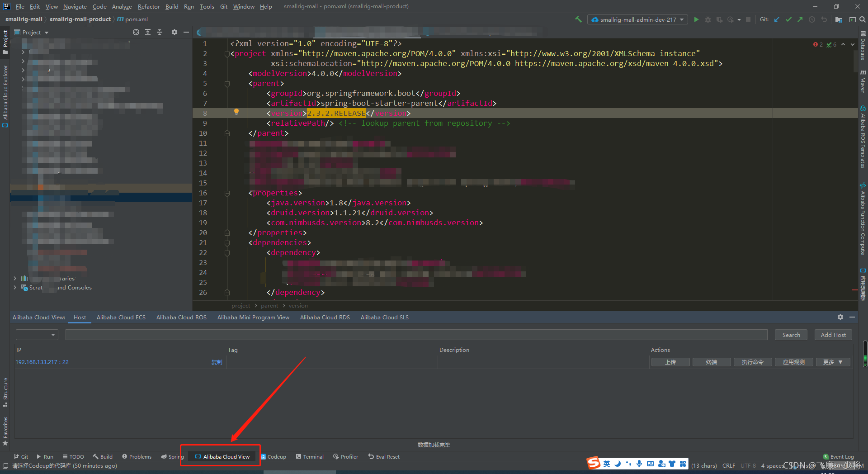This screenshot has height=474, width=868.
Task: Click the Search Everywhere magnifier icon
Action: pos(863,19)
